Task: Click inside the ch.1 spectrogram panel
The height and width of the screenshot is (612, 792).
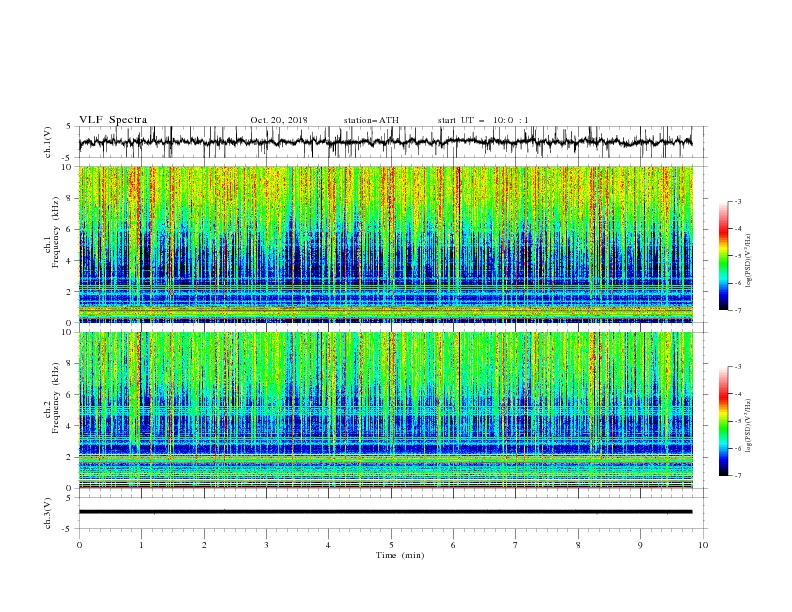Action: point(385,244)
